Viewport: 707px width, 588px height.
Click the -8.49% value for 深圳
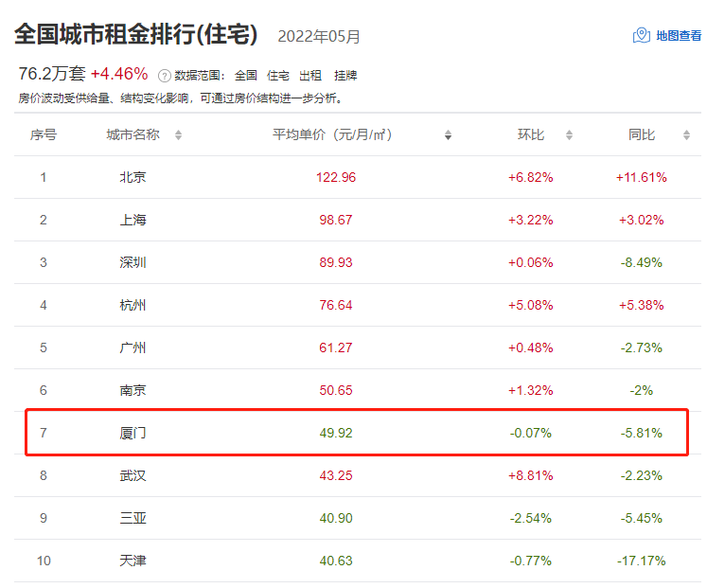pos(642,262)
